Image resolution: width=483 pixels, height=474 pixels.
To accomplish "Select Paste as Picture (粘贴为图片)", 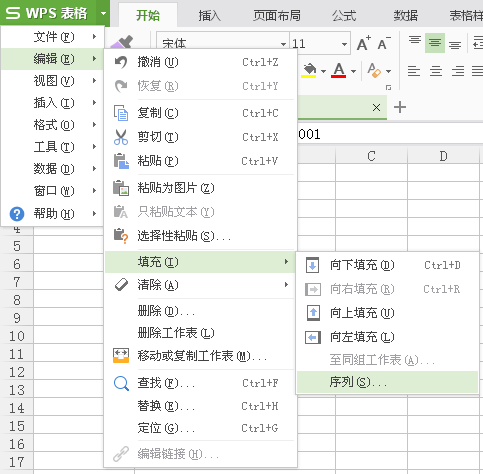I will 200,188.
